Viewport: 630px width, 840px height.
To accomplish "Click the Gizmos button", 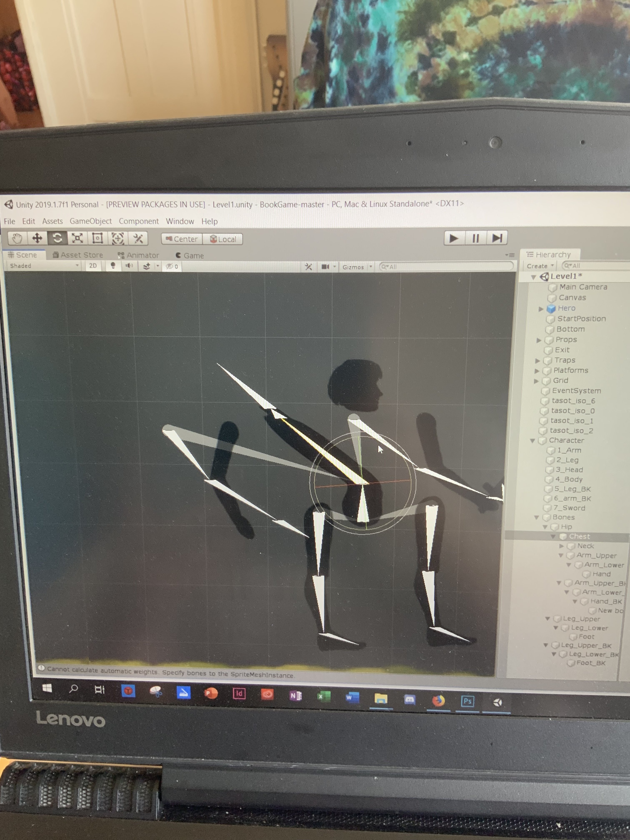I will tap(353, 267).
